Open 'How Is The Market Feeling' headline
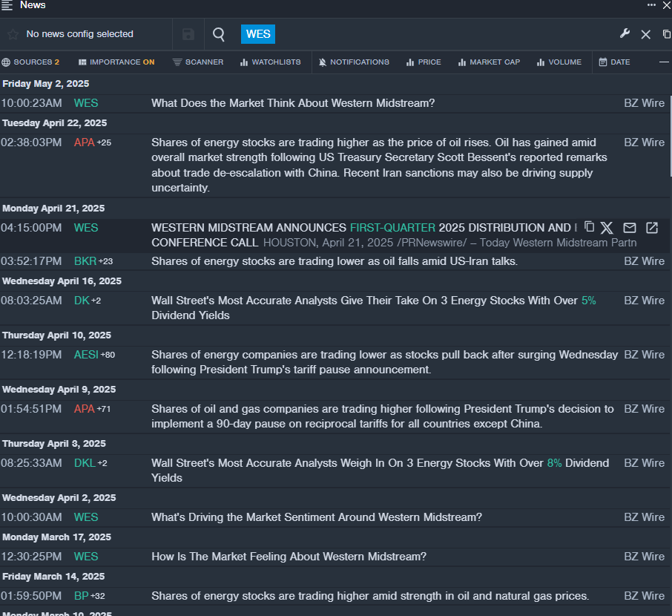 (289, 557)
